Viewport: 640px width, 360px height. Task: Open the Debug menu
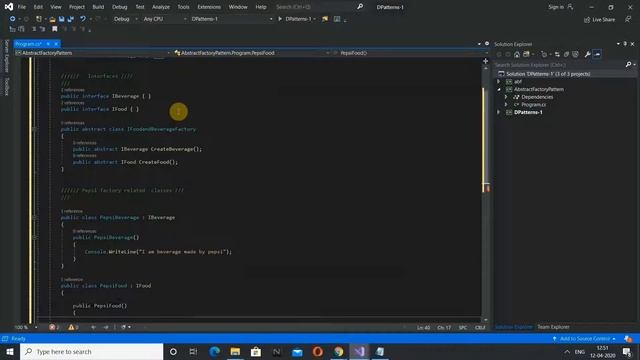(x=120, y=7)
